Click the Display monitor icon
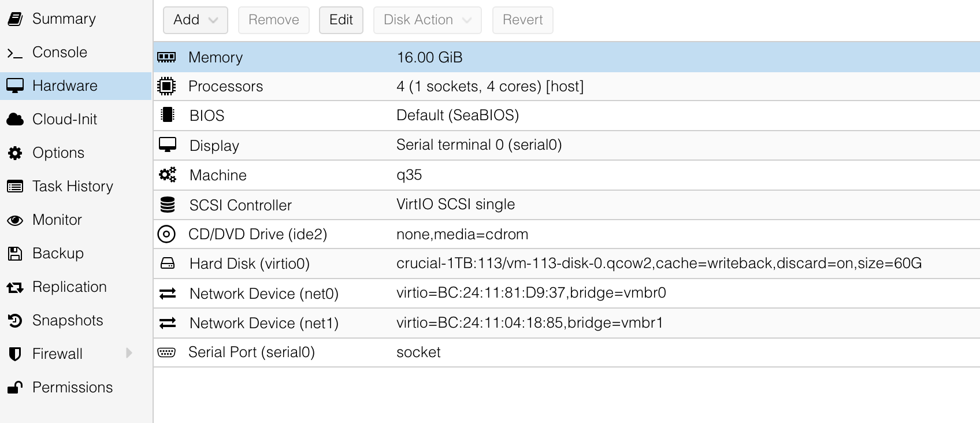 (x=168, y=145)
